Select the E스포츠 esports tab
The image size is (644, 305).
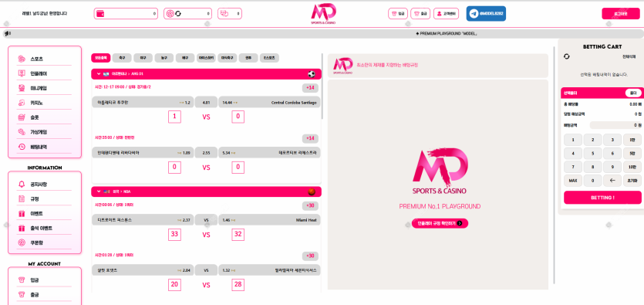(x=269, y=58)
